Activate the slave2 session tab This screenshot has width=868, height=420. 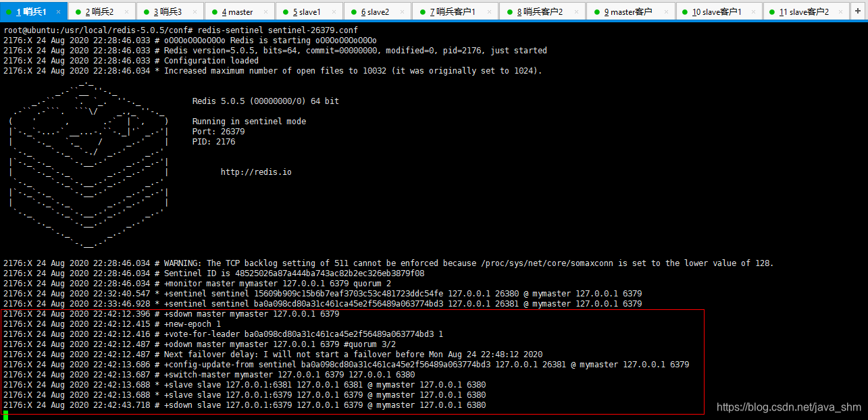378,11
